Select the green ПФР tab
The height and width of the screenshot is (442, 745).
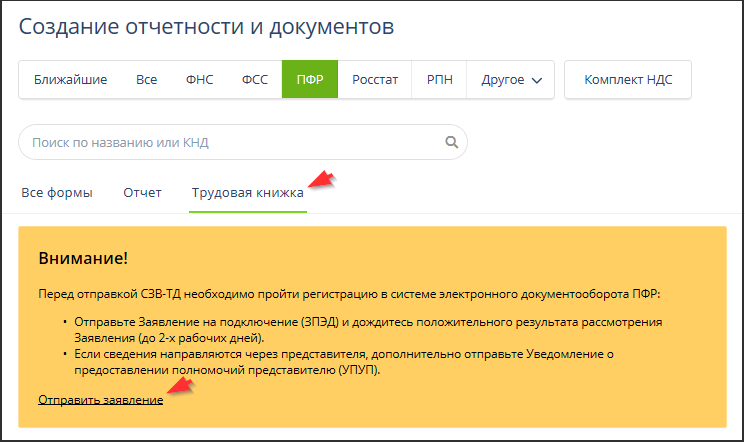point(309,80)
